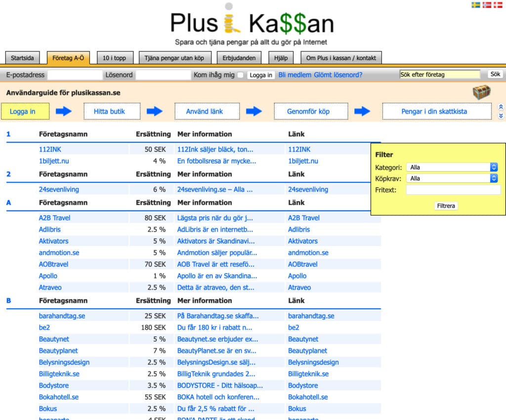Open Aktivators company name link
This screenshot has width=506, height=420.
[53, 241]
